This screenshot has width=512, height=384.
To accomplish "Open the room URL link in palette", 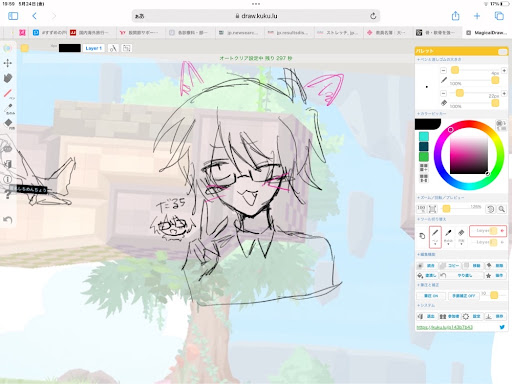I will point(445,327).
